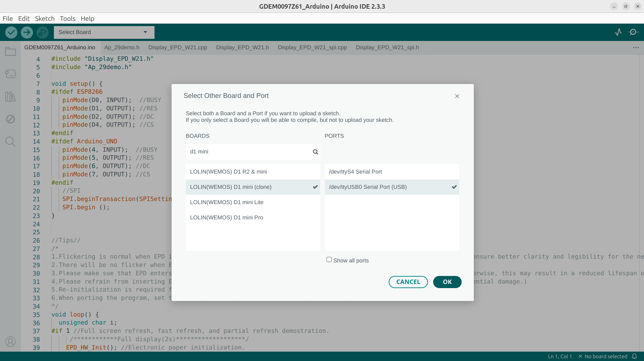
Task: Click the notification bell in status bar
Action: tap(634, 356)
